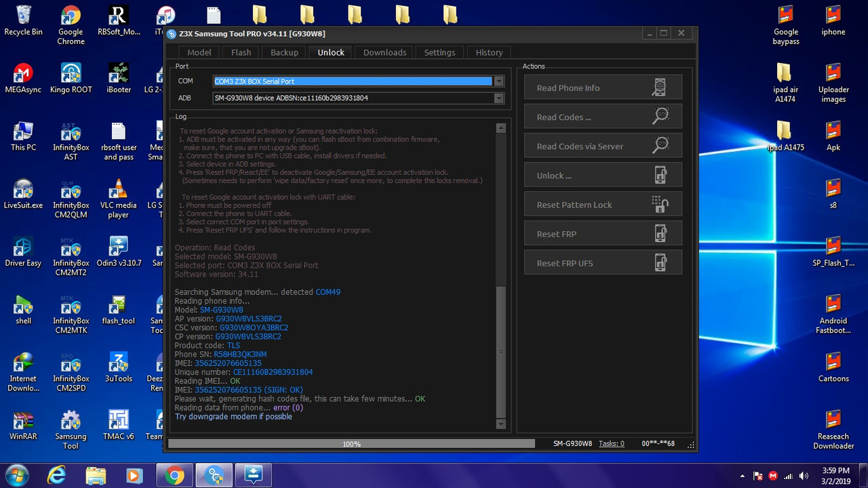Image resolution: width=868 pixels, height=488 pixels.
Task: Open MEGAsync desktop shortcut
Action: [23, 79]
